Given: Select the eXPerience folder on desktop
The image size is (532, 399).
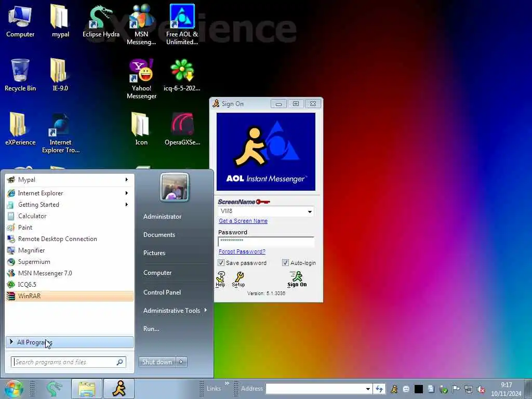Looking at the screenshot, I should tap(20, 129).
